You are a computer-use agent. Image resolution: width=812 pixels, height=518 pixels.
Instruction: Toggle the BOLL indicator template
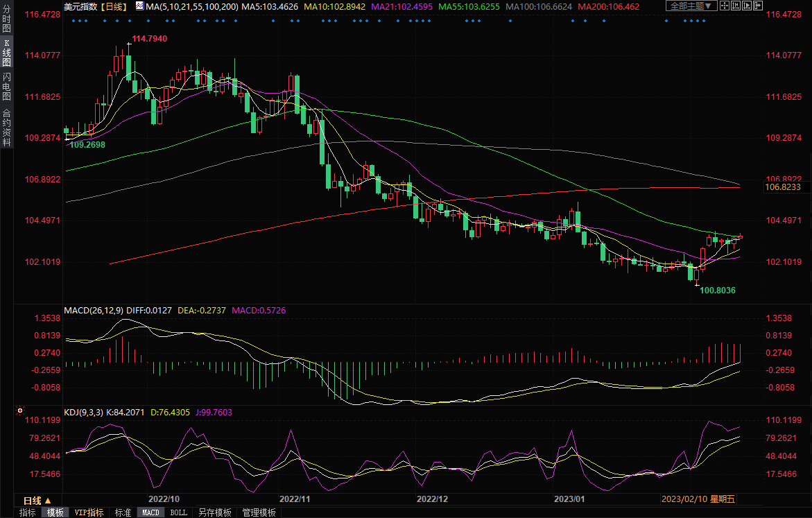178,512
